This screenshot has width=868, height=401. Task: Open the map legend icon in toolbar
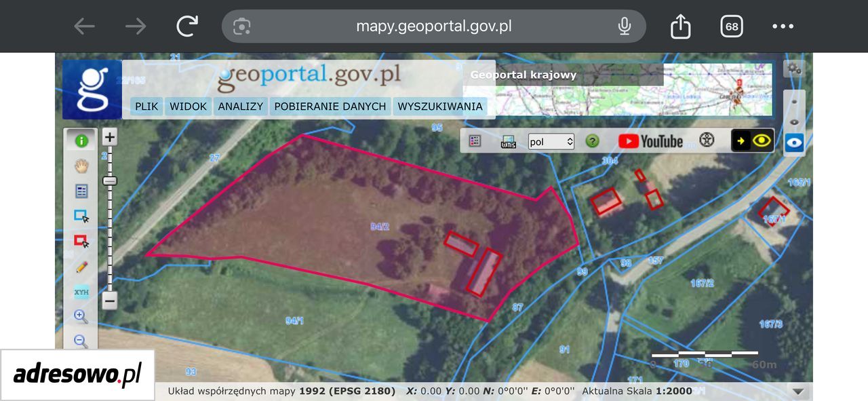[x=475, y=141]
